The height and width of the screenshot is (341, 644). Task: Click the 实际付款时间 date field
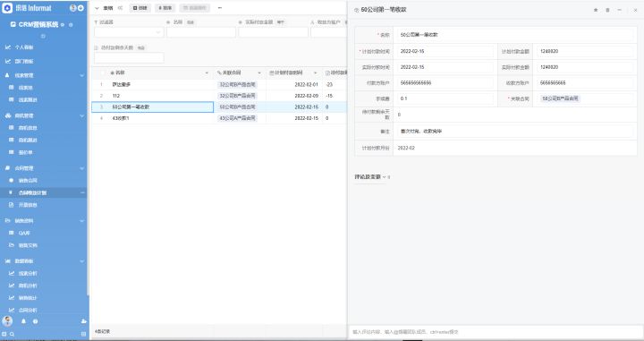pos(445,67)
